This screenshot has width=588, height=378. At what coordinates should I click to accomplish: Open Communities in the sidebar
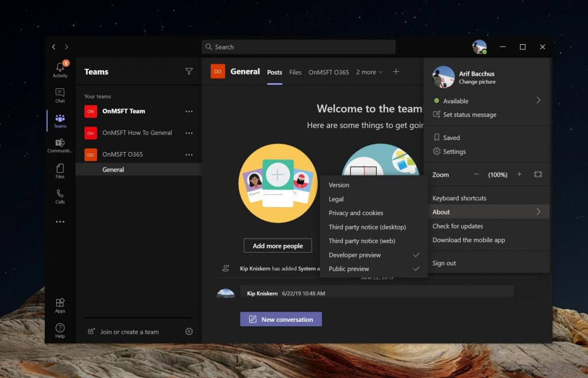(x=60, y=146)
